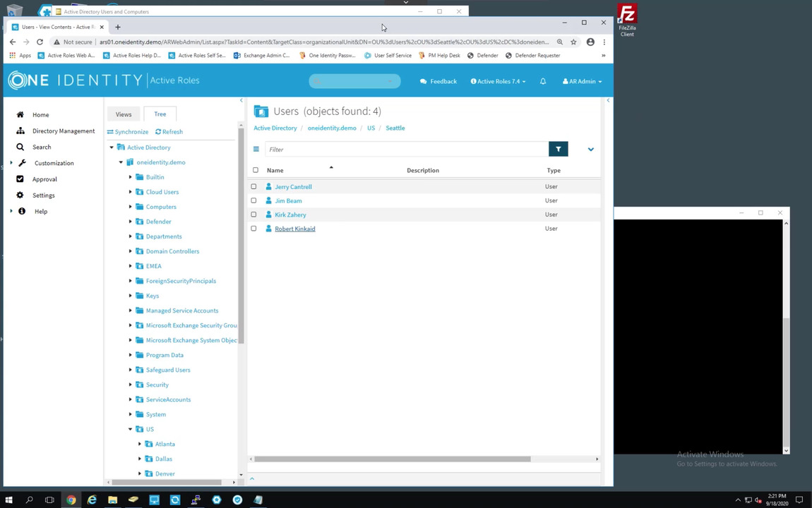Click the Approval checkmark icon
The width and height of the screenshot is (812, 508).
(x=20, y=179)
